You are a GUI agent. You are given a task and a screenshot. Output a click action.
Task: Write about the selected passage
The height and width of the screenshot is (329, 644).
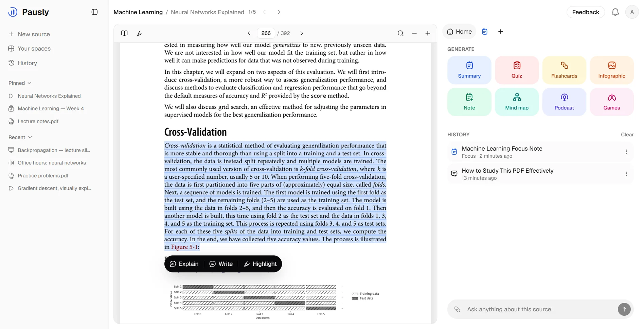[x=221, y=264]
